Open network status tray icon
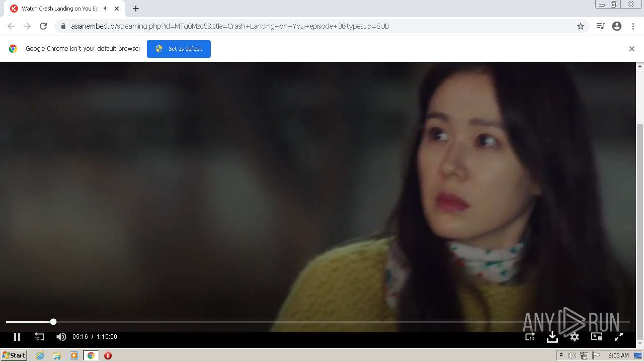 click(x=584, y=355)
